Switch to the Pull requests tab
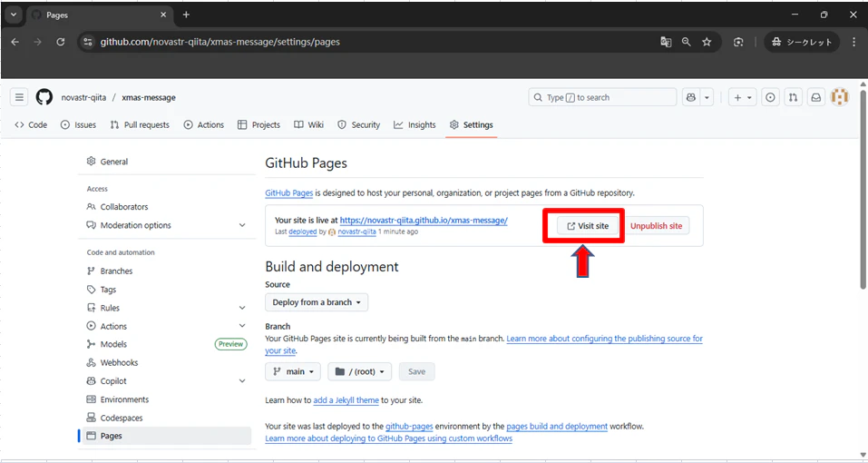The image size is (868, 463). coord(140,125)
